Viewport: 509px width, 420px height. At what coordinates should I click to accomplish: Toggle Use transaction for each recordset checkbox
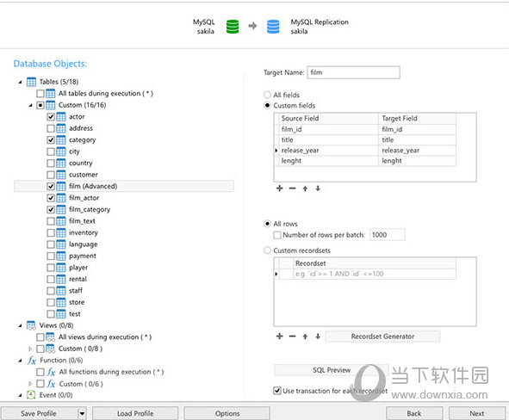coord(277,391)
